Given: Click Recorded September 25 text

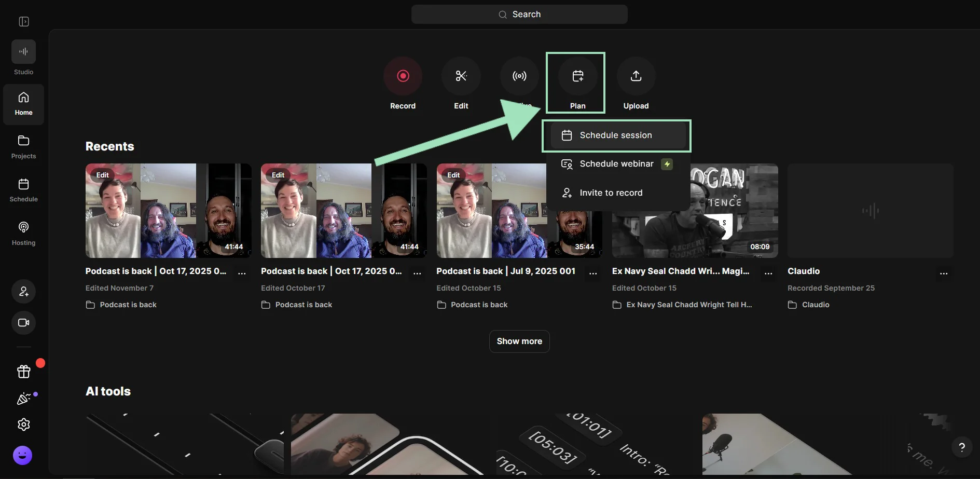Looking at the screenshot, I should (831, 288).
